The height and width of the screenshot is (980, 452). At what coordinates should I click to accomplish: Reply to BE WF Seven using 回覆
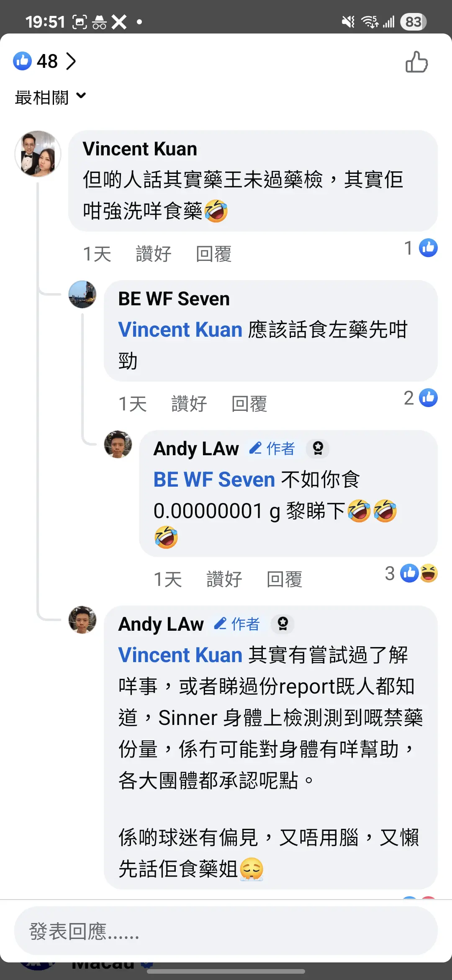pos(249,404)
